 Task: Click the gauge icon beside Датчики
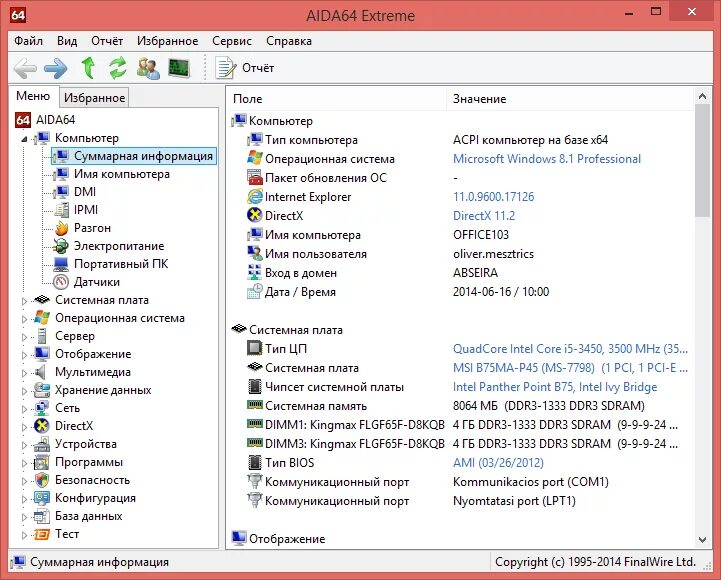pyautogui.click(x=61, y=282)
